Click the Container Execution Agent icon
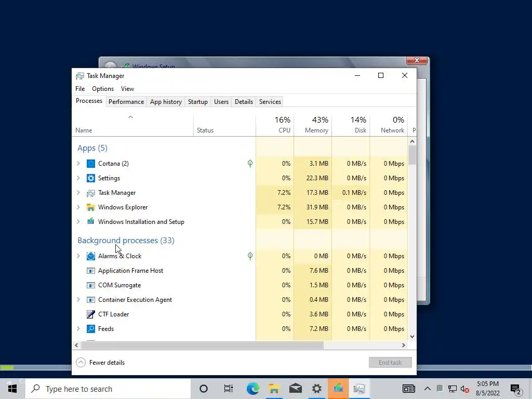 (90, 300)
